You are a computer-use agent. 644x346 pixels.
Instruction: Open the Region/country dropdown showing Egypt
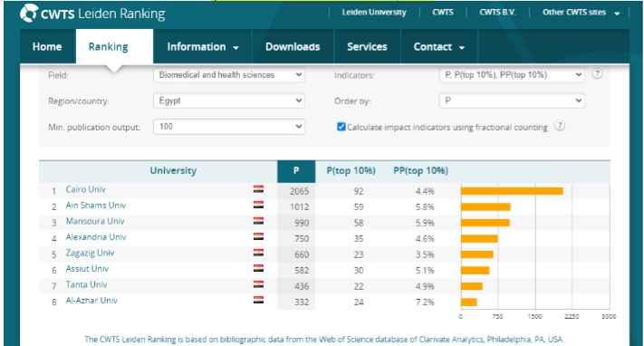(229, 101)
